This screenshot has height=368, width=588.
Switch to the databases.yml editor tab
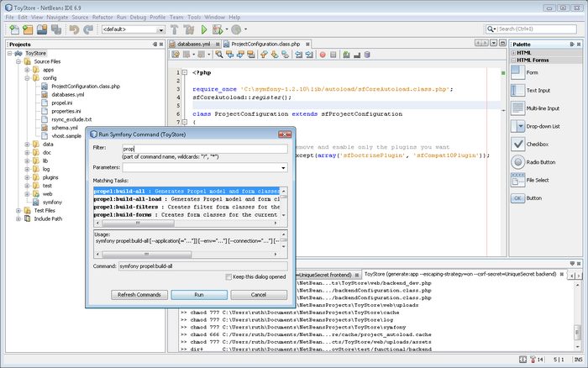(x=193, y=43)
